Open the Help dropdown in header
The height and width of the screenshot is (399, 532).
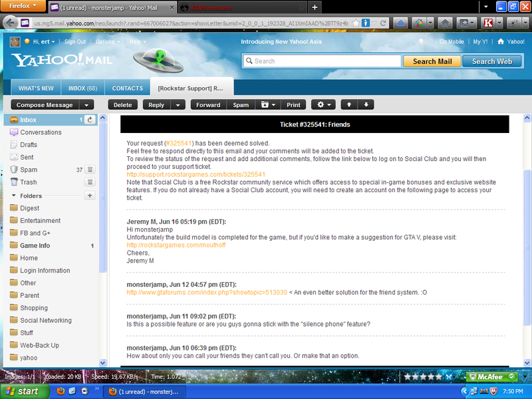(x=138, y=41)
